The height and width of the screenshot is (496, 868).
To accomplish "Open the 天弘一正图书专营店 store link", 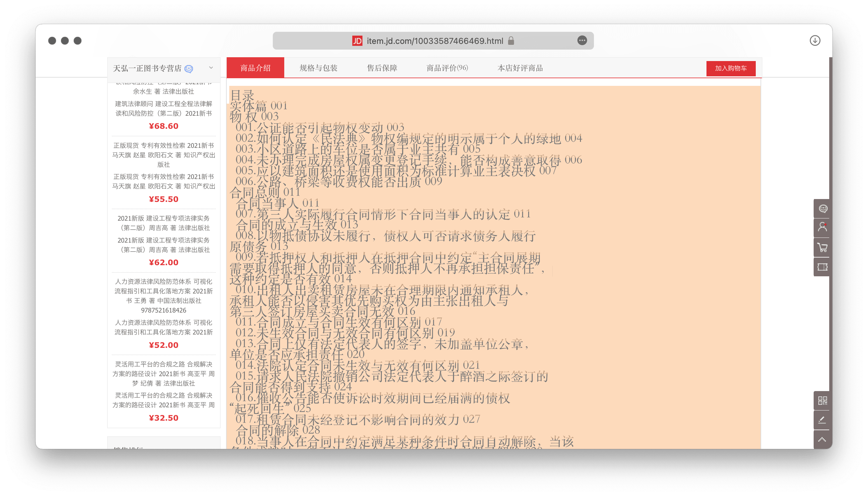I will [x=147, y=68].
